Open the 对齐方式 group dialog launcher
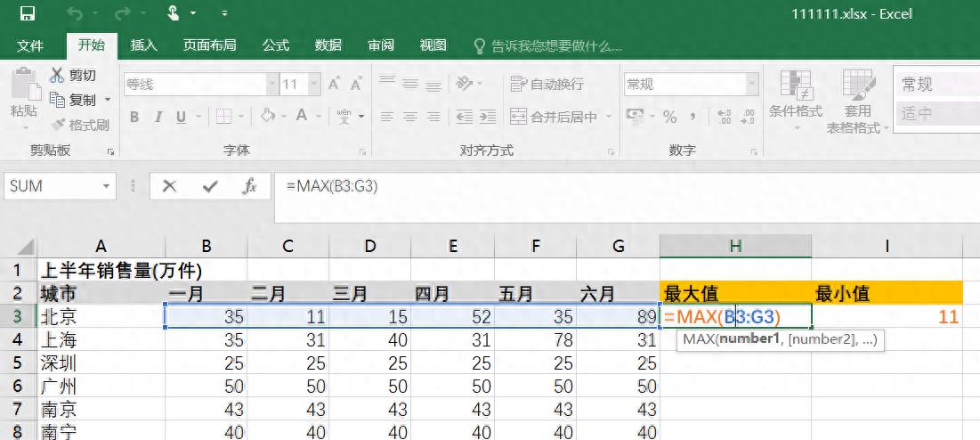Viewport: 980px width, 440px height. pyautogui.click(x=611, y=151)
